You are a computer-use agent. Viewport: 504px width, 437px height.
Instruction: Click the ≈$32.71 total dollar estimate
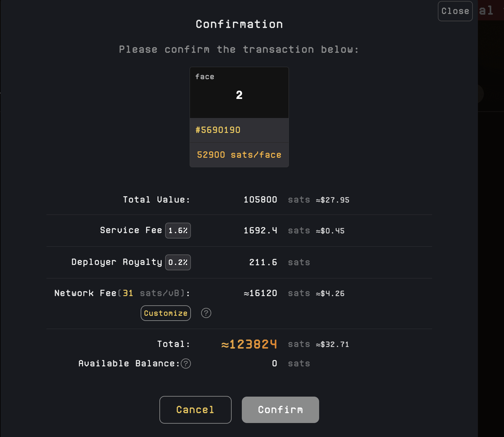point(332,344)
